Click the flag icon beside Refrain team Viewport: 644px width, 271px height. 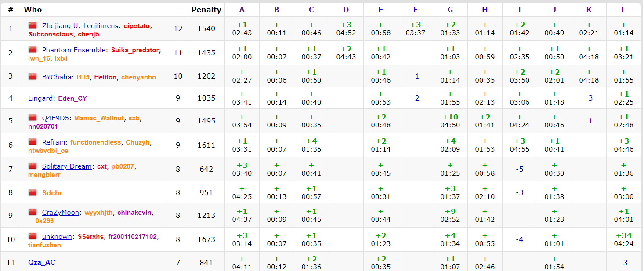click(33, 142)
